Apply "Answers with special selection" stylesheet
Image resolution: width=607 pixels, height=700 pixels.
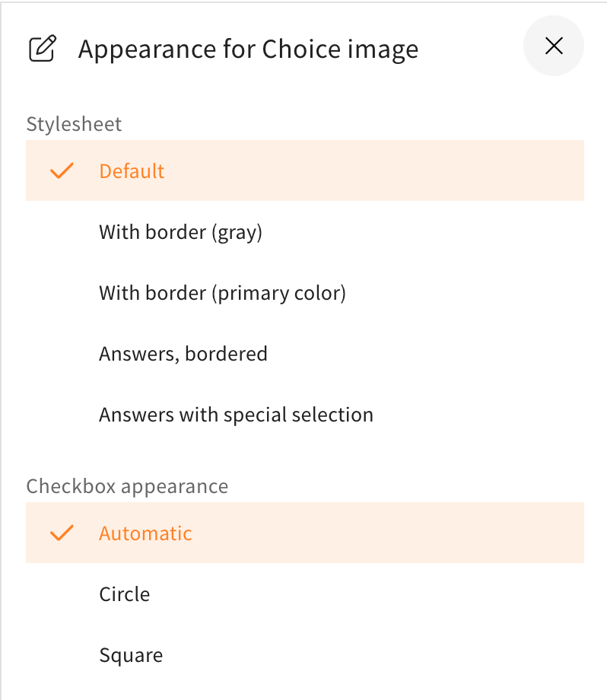236,415
